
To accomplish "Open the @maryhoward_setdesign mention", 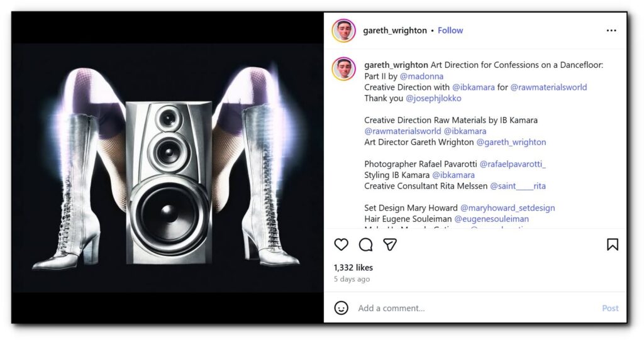I will coord(508,208).
